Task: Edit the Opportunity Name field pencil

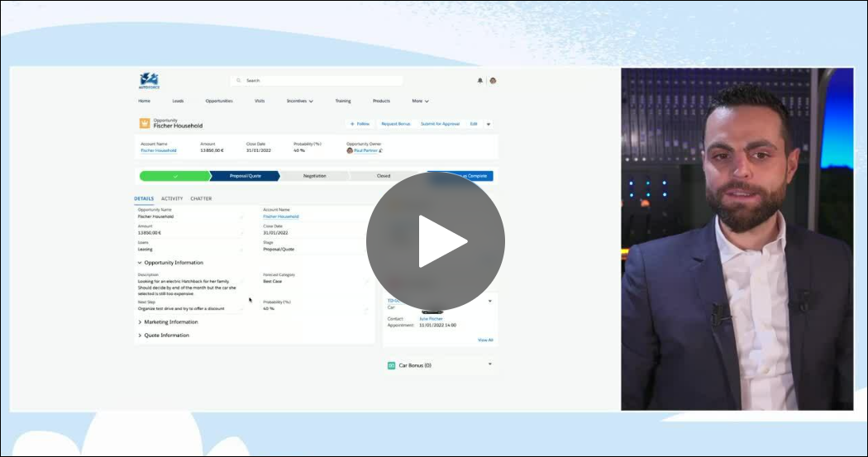Action: click(241, 217)
